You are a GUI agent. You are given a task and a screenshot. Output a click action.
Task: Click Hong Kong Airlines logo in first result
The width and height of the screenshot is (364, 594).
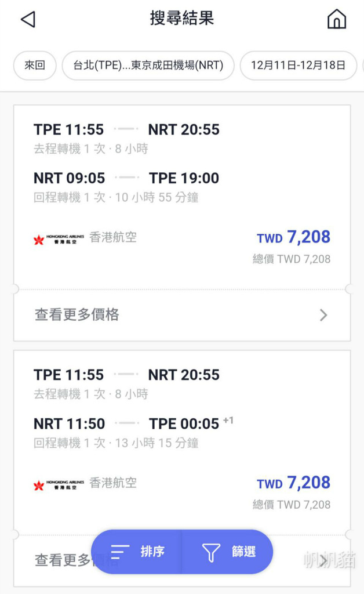pyautogui.click(x=59, y=239)
